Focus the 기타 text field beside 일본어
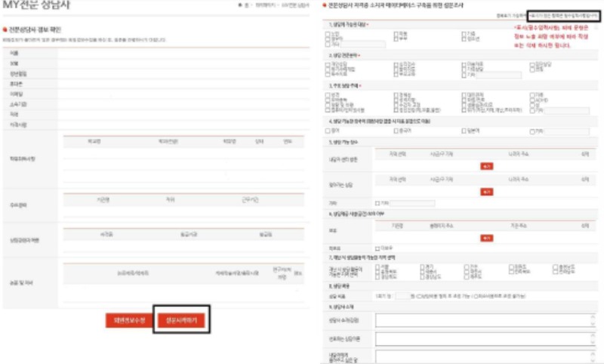Viewport: 604px width, 364px height. pos(568,130)
